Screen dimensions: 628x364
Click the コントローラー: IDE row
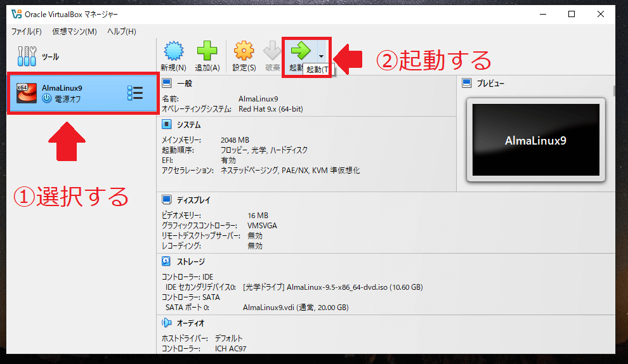pos(187,277)
